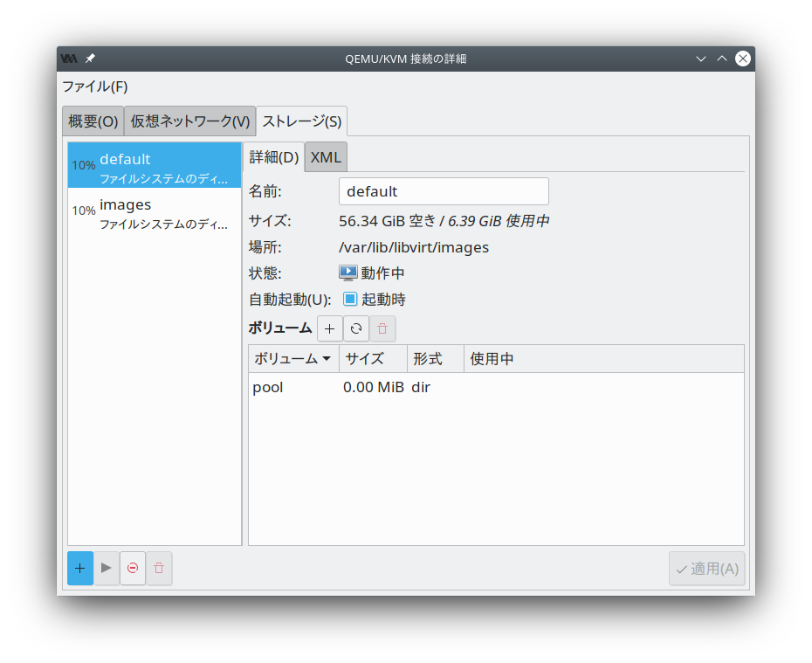
Task: Create a new volume with plus icon
Action: coord(329,328)
